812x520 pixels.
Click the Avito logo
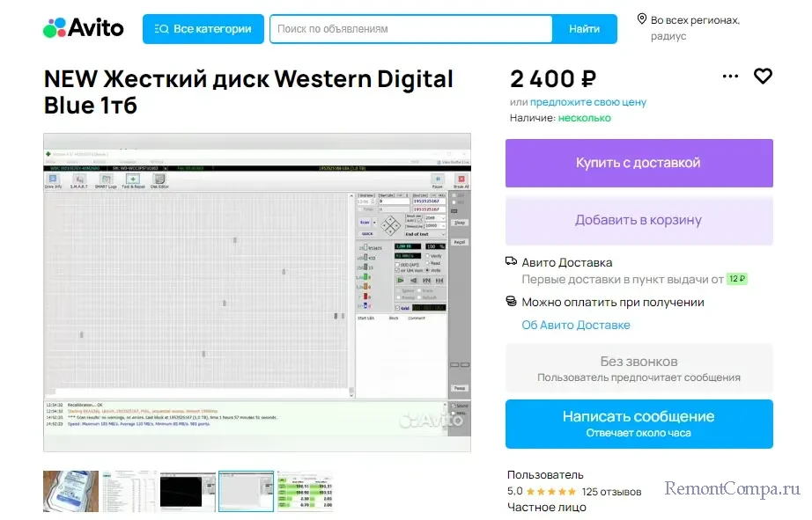(x=84, y=28)
